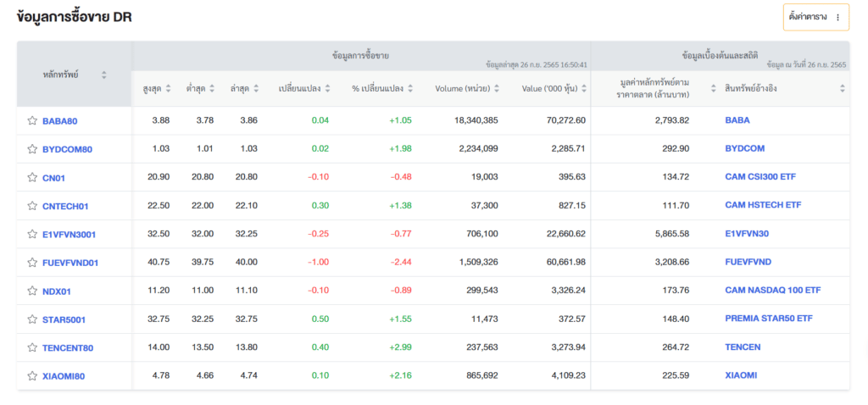Open underlying asset XIAOMI link
Image resolution: width=868 pixels, height=405 pixels.
point(741,375)
